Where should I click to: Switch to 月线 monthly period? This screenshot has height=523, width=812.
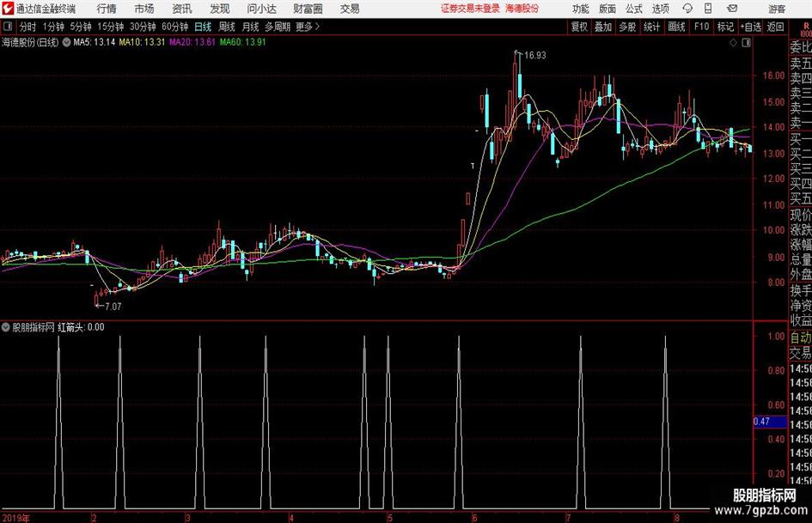pyautogui.click(x=250, y=27)
